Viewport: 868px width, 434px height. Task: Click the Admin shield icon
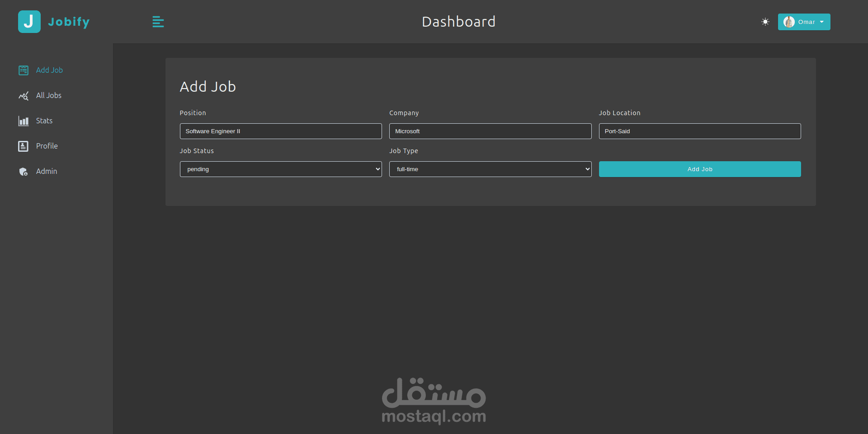point(24,172)
